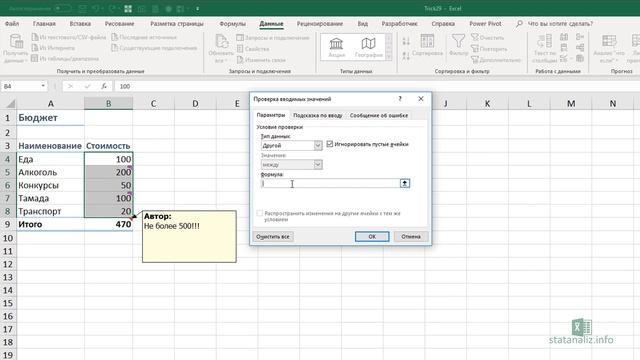Click the Тамада cell
This screenshot has width=640, height=360.
coord(51,198)
